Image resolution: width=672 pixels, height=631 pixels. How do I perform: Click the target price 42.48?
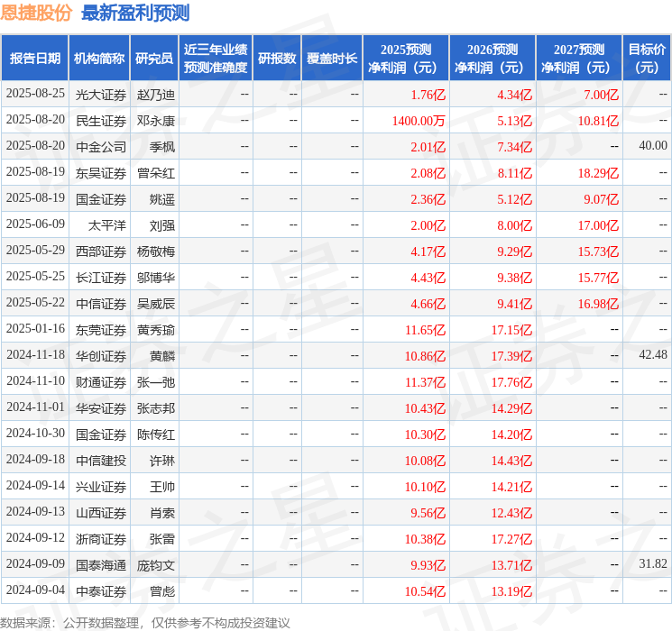point(653,354)
